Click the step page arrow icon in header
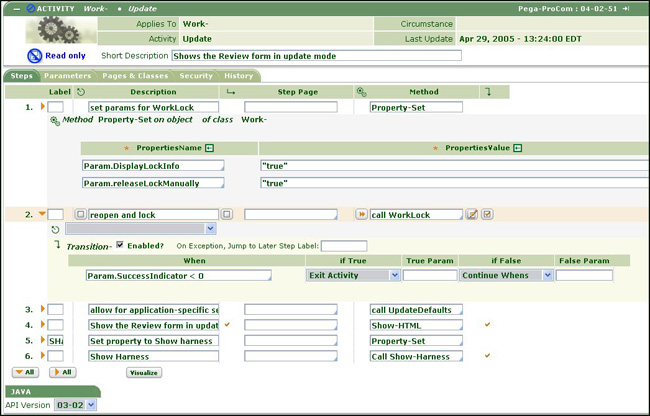 [x=230, y=92]
